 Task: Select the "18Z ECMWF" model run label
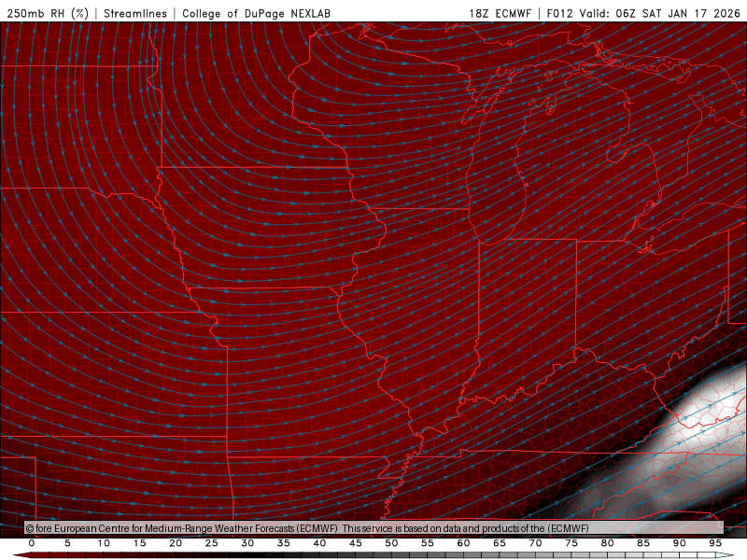coord(500,13)
